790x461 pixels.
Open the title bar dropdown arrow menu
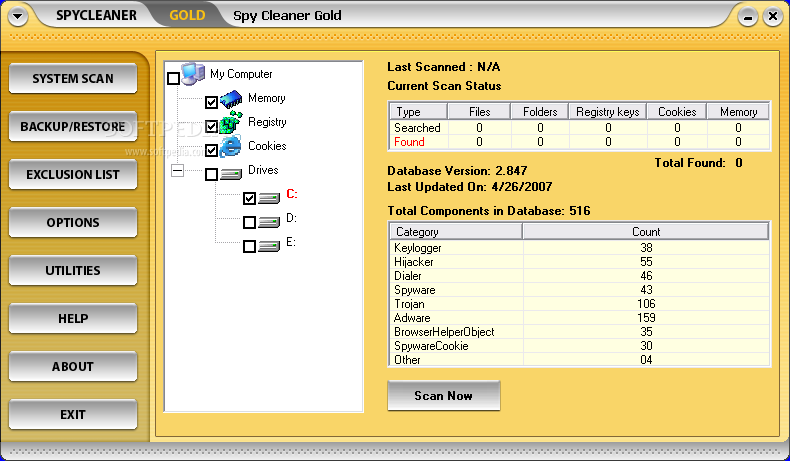click(18, 16)
